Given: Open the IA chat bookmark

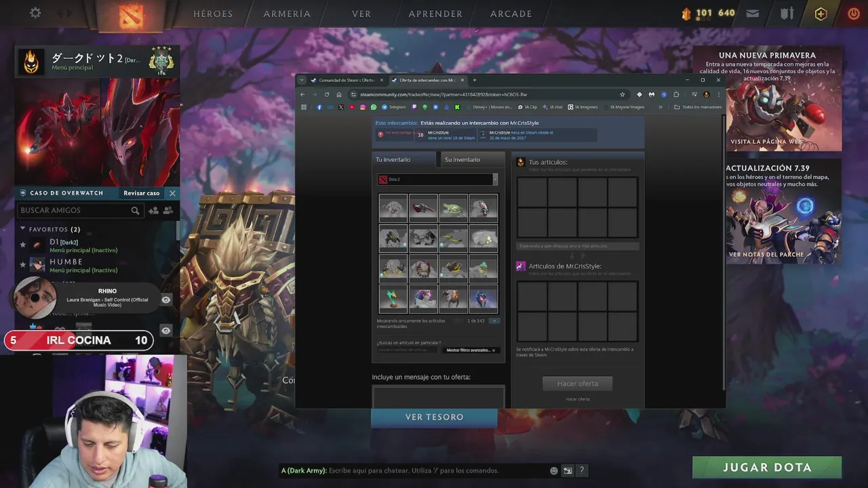Looking at the screenshot, I should point(553,107).
